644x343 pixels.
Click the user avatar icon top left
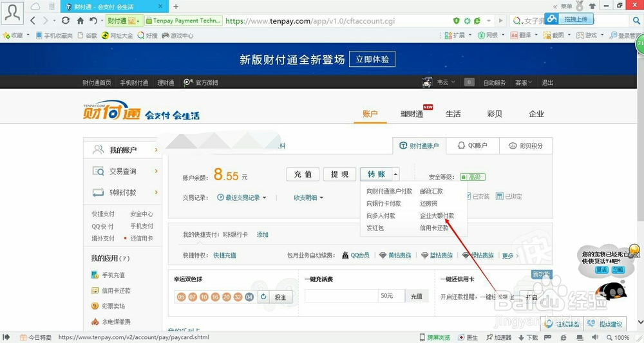click(12, 12)
